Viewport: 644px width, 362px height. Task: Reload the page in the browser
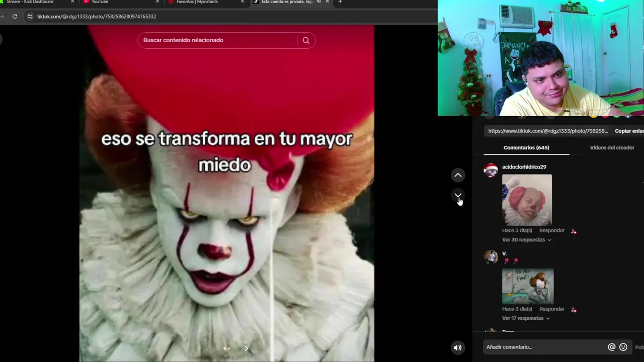[x=15, y=17]
